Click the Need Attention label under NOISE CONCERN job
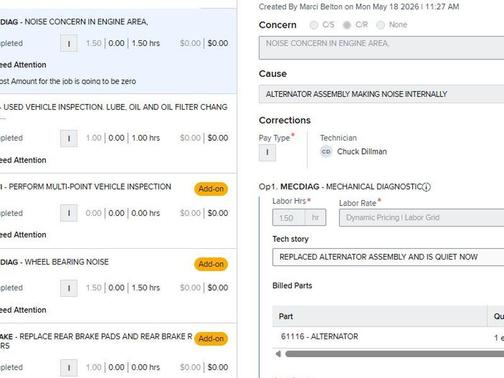The image size is (504, 378). pos(23,65)
